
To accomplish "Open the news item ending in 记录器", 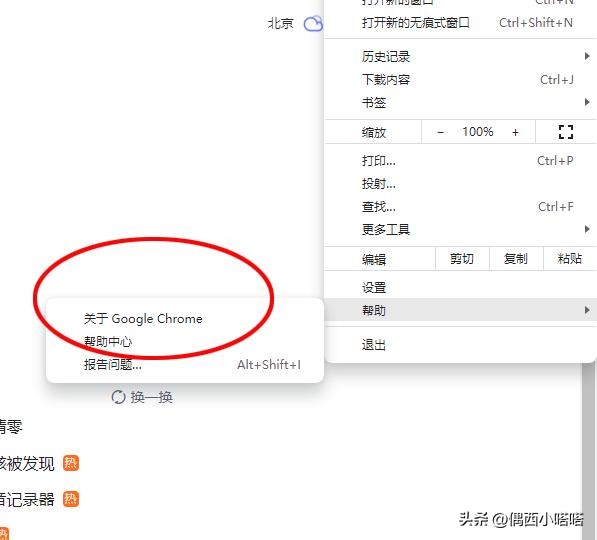I will coord(27,500).
